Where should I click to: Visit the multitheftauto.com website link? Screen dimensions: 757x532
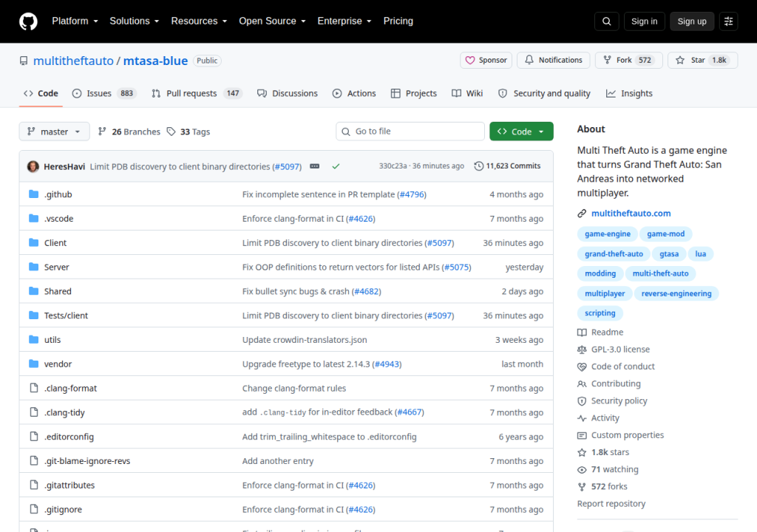(x=631, y=214)
